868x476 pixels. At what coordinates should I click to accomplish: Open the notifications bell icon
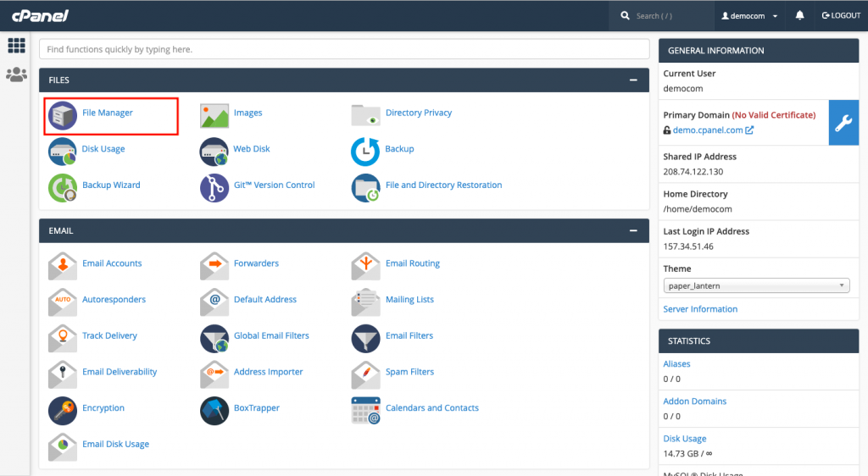(x=799, y=15)
